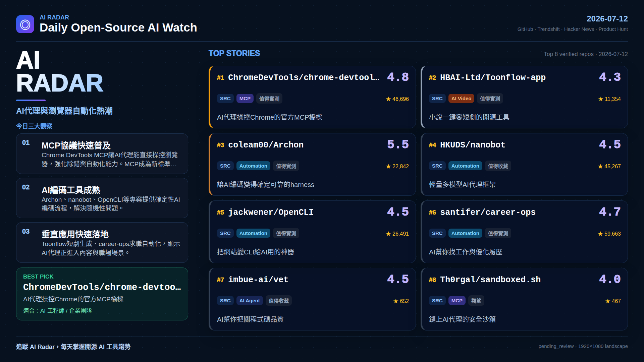Select observation 03 垂直應用快速落地
The width and height of the screenshot is (644, 362).
(102, 243)
